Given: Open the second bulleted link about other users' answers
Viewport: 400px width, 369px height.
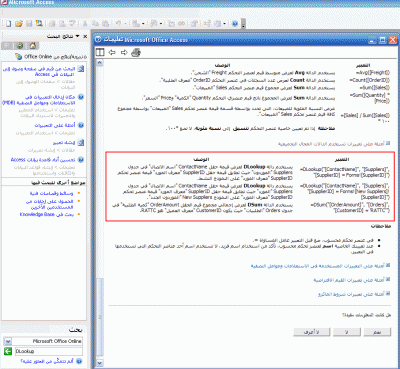Looking at the screenshot, I should point(50,204).
